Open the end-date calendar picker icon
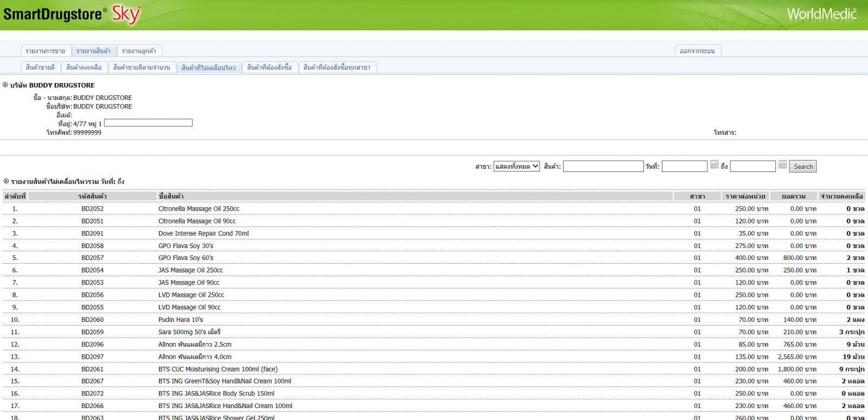Screen dimensions: 868x420 (x=782, y=164)
